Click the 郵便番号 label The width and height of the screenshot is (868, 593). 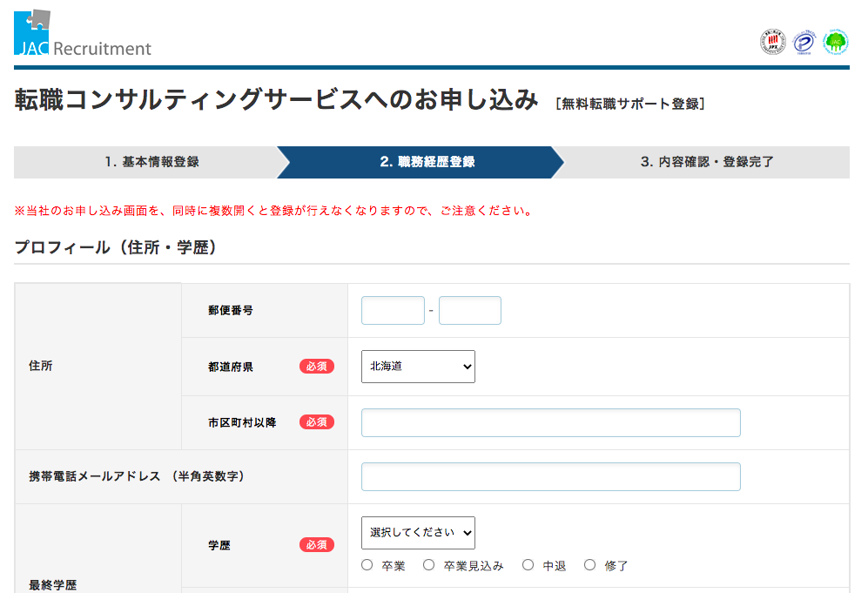coord(231,311)
